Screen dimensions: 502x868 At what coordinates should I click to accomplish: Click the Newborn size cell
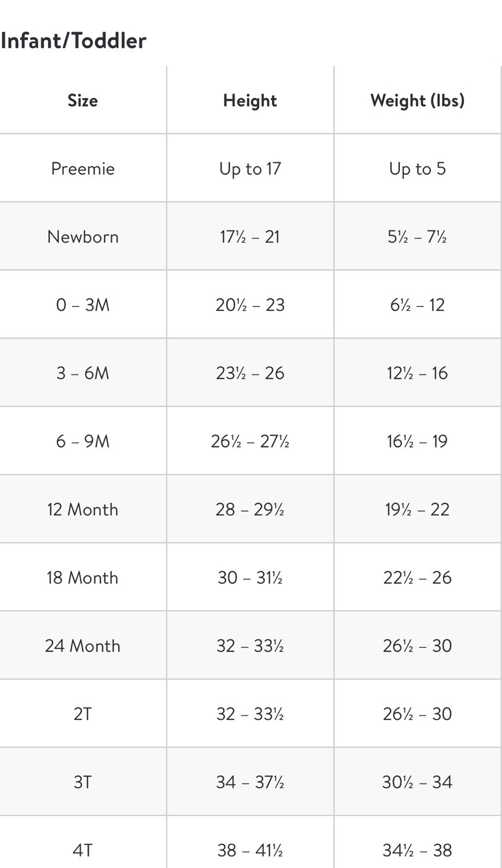tap(82, 237)
